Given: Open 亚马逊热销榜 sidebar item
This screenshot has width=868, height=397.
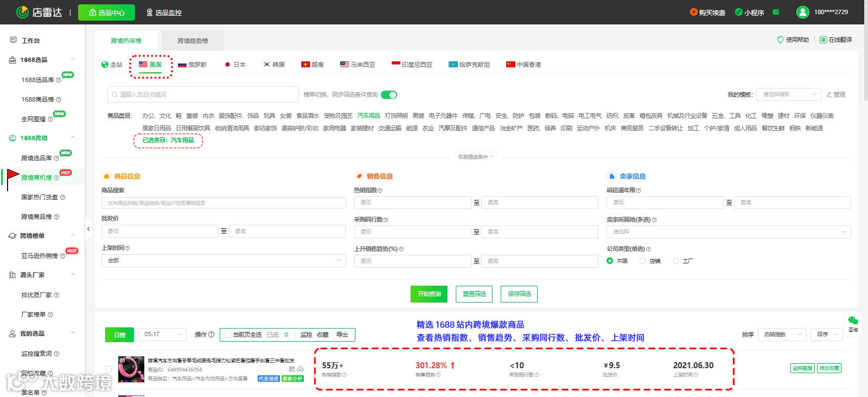Looking at the screenshot, I should point(39,256).
